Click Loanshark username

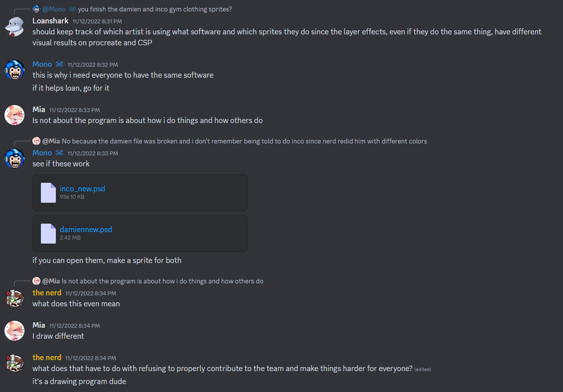click(50, 21)
